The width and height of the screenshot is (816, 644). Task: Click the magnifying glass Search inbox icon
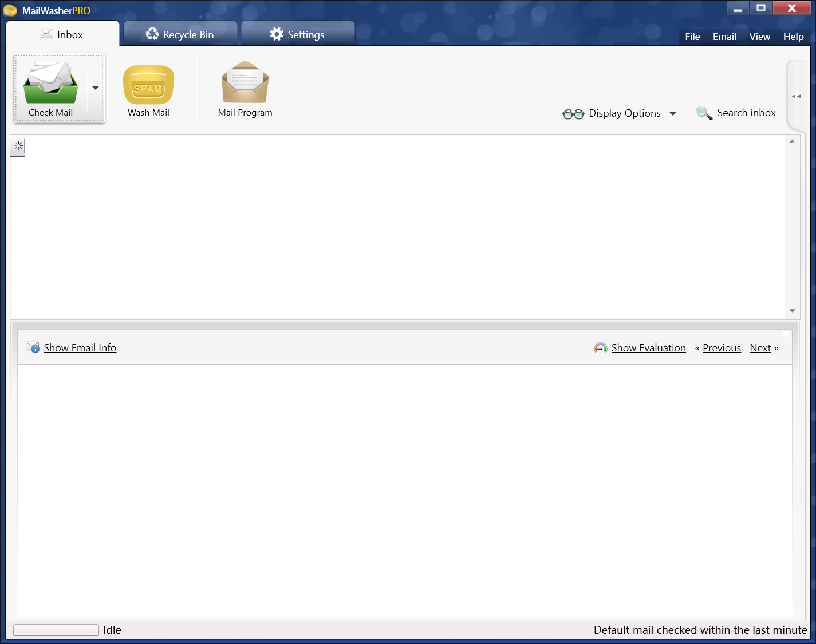(x=704, y=113)
